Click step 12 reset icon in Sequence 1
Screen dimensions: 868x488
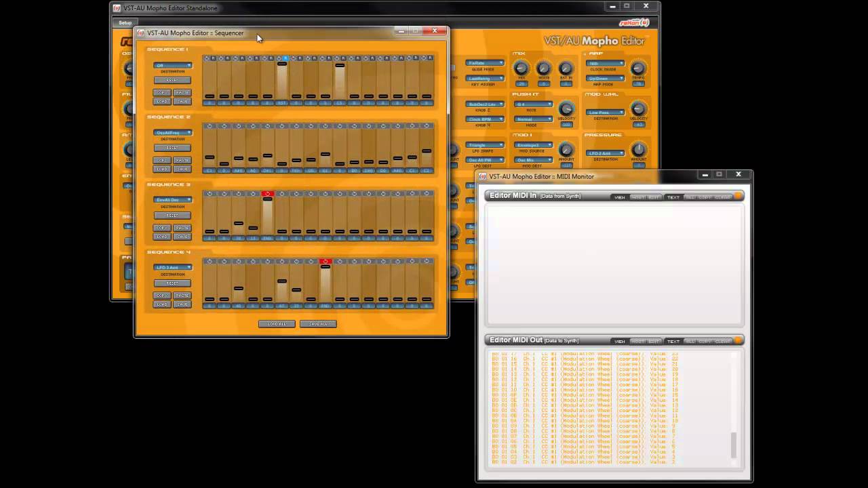coord(366,58)
